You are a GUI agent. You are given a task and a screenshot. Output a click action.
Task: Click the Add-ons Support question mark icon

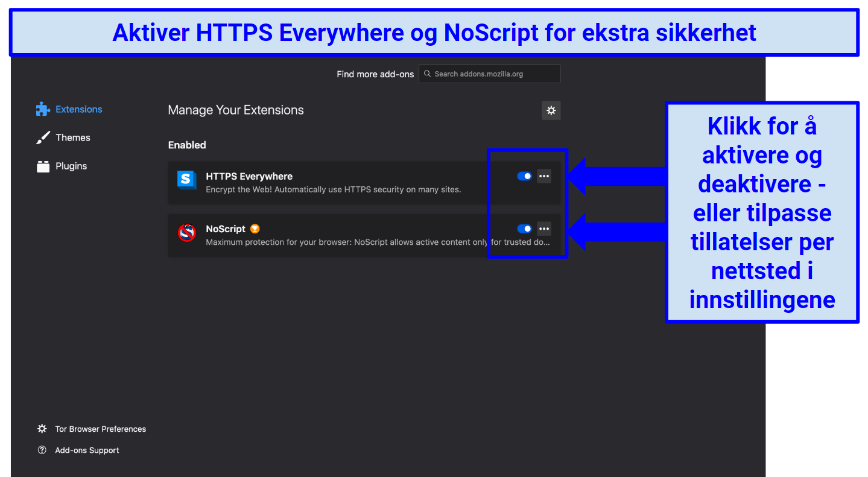tap(42, 450)
